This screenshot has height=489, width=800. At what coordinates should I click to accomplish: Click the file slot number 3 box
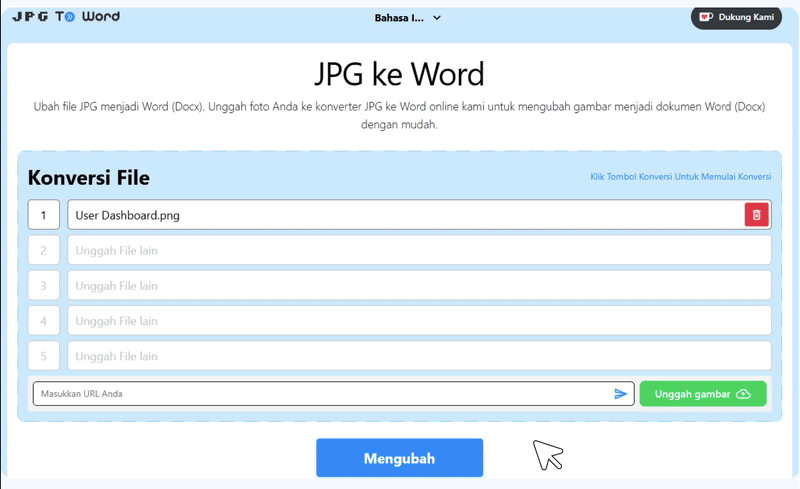click(x=43, y=285)
